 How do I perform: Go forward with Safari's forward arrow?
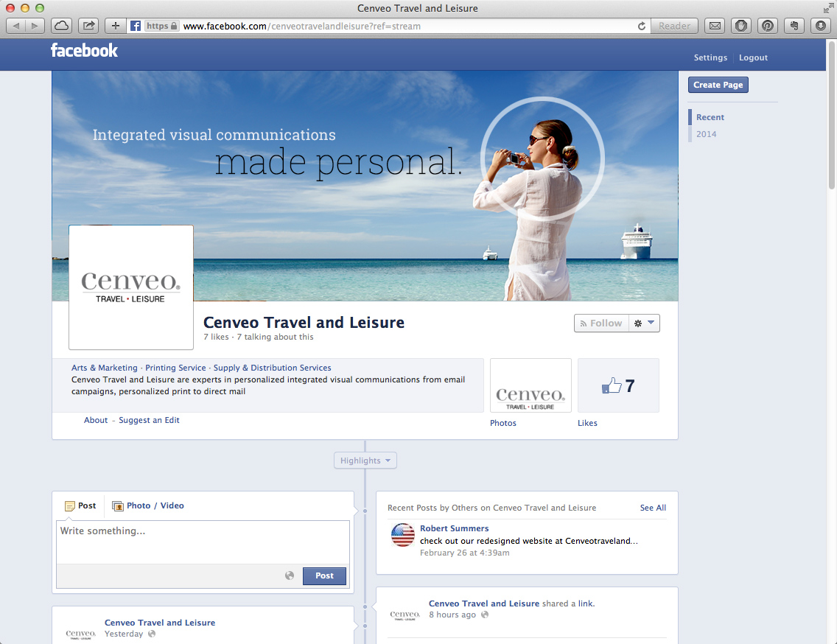pos(35,26)
